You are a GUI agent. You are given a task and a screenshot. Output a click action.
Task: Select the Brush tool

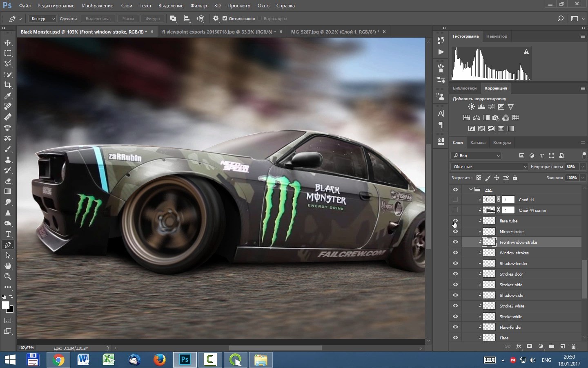pos(8,149)
